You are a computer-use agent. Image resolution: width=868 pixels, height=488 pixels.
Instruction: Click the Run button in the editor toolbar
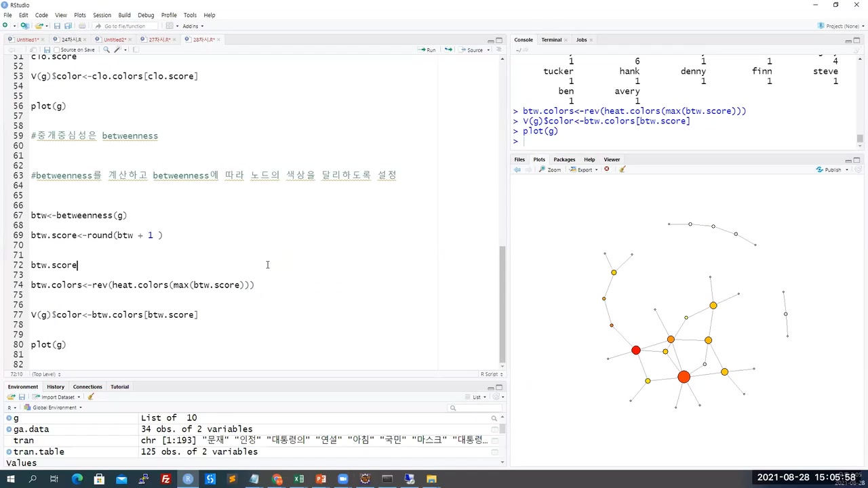(x=427, y=50)
